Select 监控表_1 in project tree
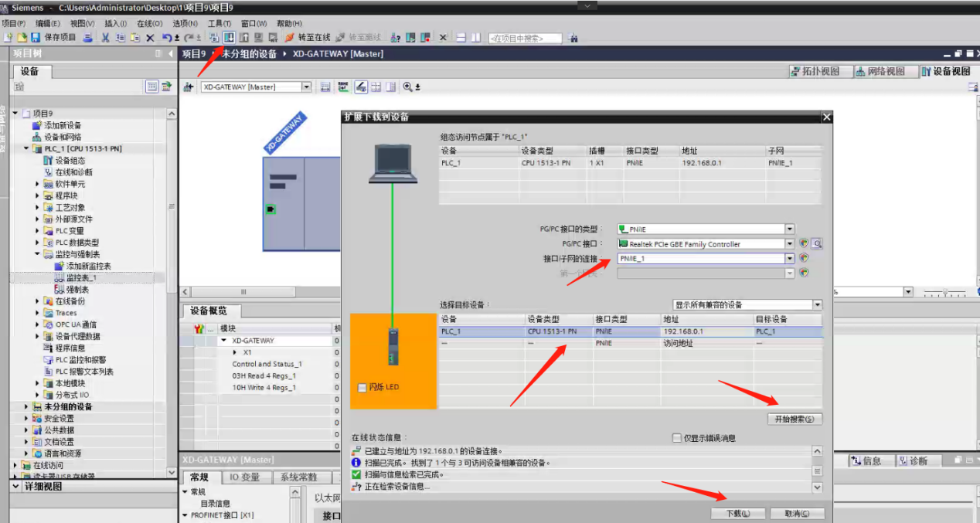 click(x=81, y=277)
